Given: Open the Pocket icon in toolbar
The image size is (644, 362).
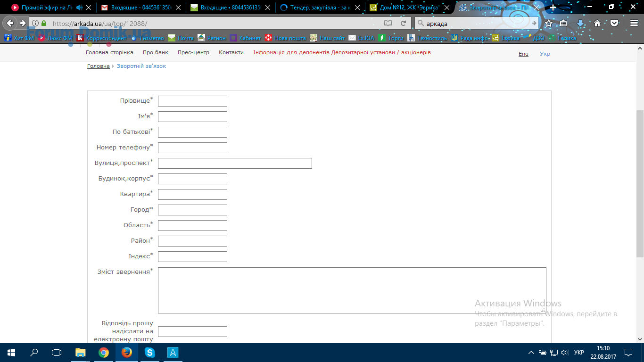Looking at the screenshot, I should (x=614, y=23).
